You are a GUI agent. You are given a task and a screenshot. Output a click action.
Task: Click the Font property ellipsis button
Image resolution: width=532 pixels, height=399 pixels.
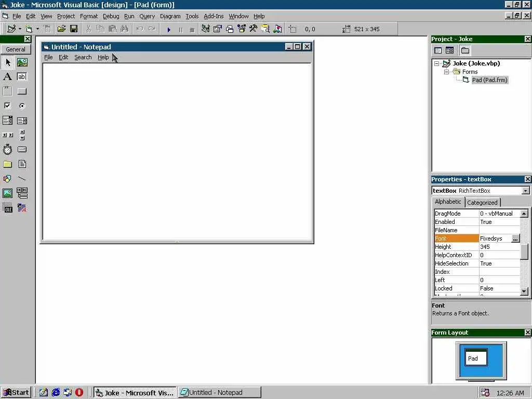pos(515,238)
